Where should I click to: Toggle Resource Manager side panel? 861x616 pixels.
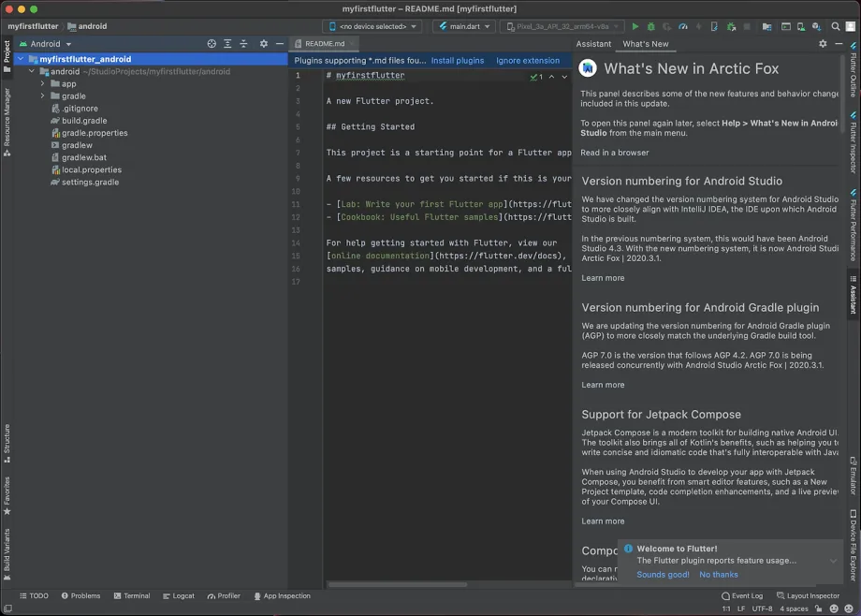[7, 122]
